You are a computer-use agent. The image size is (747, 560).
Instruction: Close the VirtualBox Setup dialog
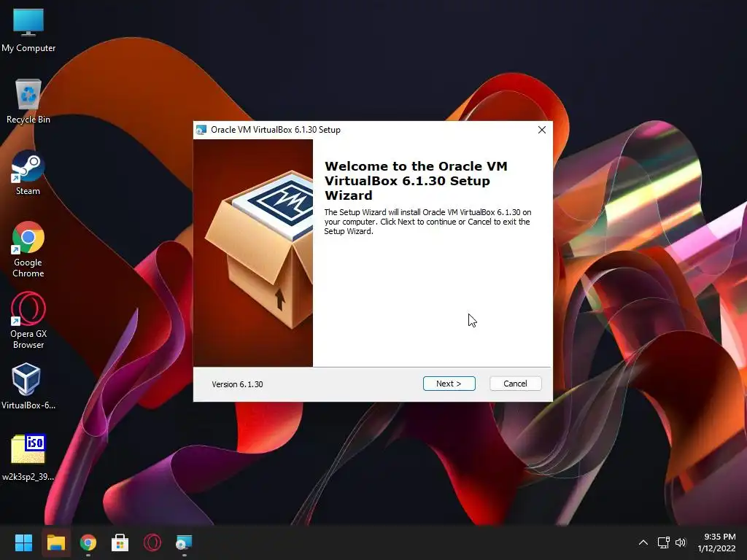coord(542,130)
